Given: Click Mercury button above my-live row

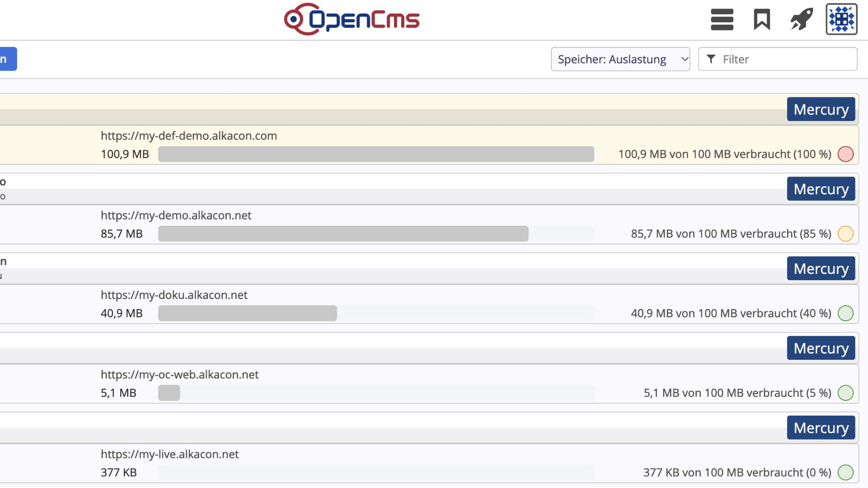Looking at the screenshot, I should point(821,428).
